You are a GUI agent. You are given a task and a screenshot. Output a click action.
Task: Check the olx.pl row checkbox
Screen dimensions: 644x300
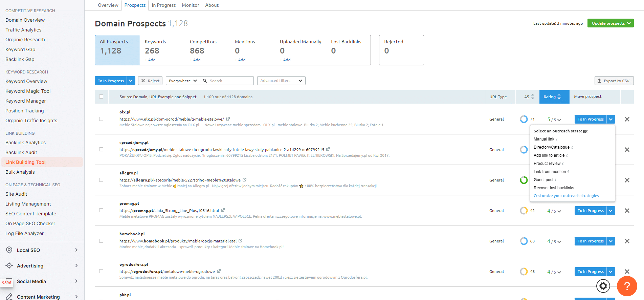101,119
